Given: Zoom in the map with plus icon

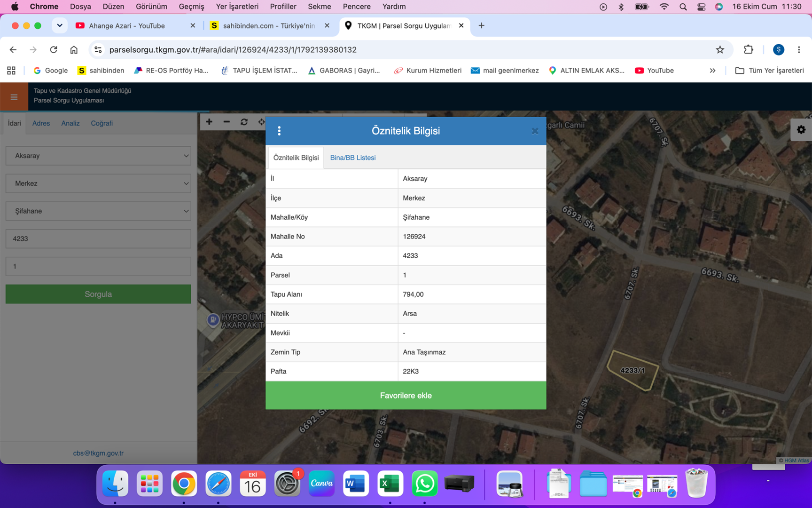Looking at the screenshot, I should 209,122.
